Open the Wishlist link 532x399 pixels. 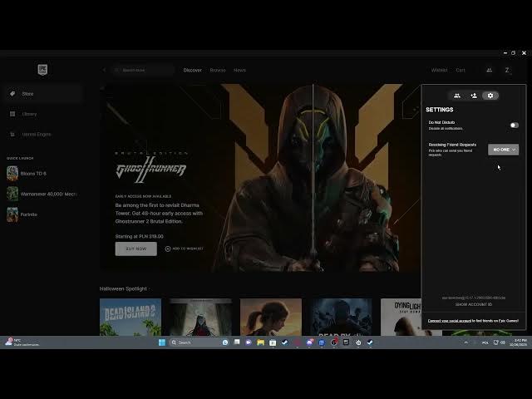[x=440, y=70]
